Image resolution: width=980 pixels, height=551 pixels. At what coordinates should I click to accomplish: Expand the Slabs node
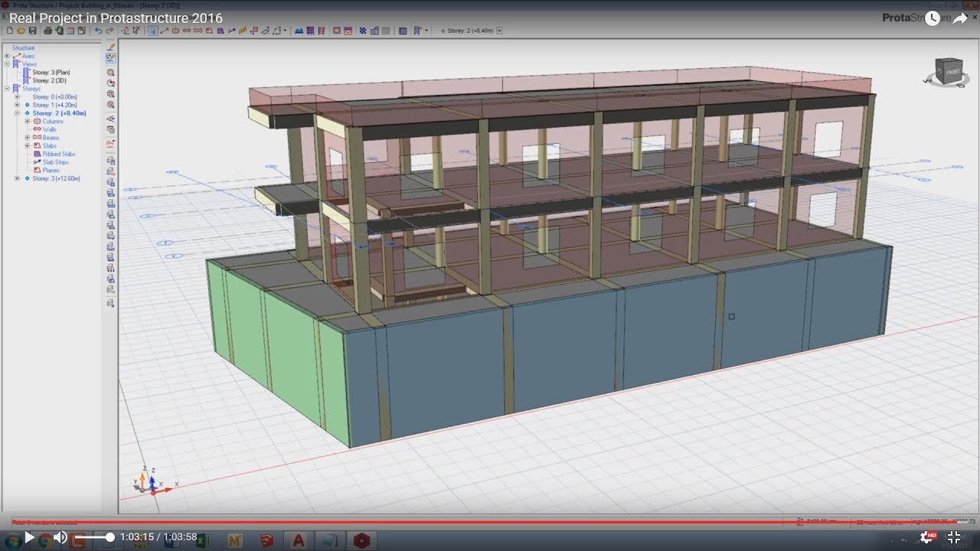pos(28,145)
